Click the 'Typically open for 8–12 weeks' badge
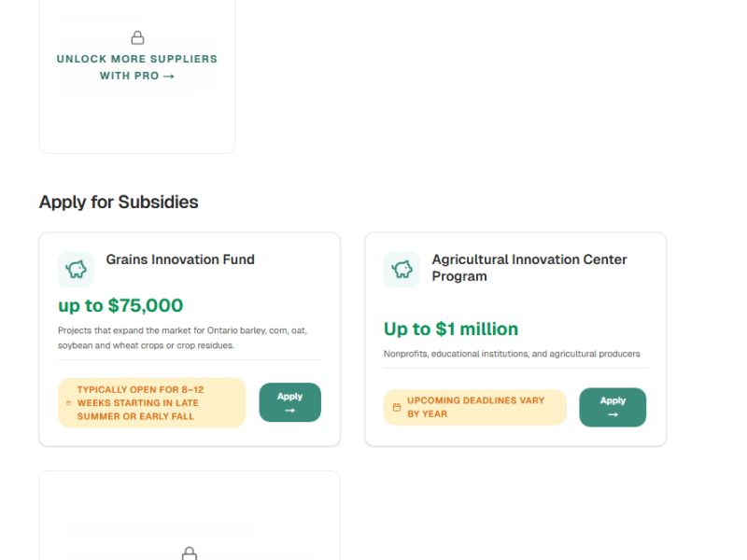This screenshot has width=747, height=560. click(x=151, y=403)
